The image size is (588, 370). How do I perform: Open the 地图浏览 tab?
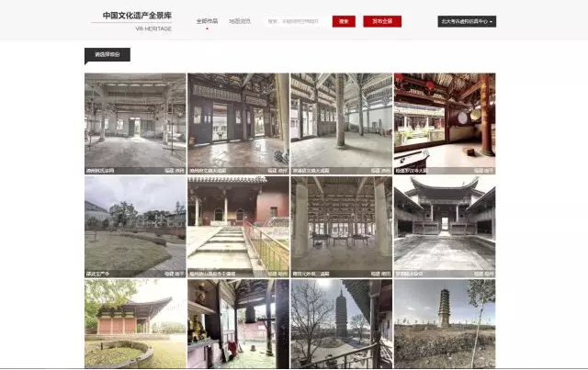239,20
